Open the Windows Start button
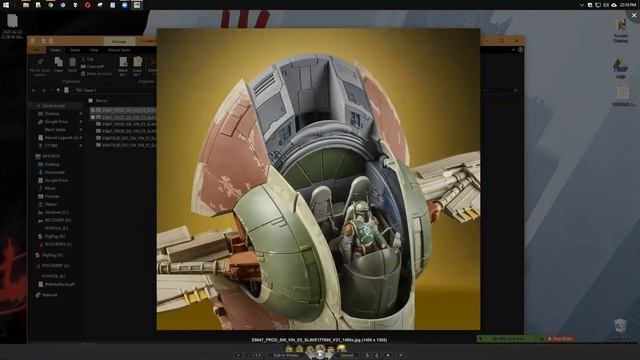Screen dimensions: 640x360 point(6,5)
